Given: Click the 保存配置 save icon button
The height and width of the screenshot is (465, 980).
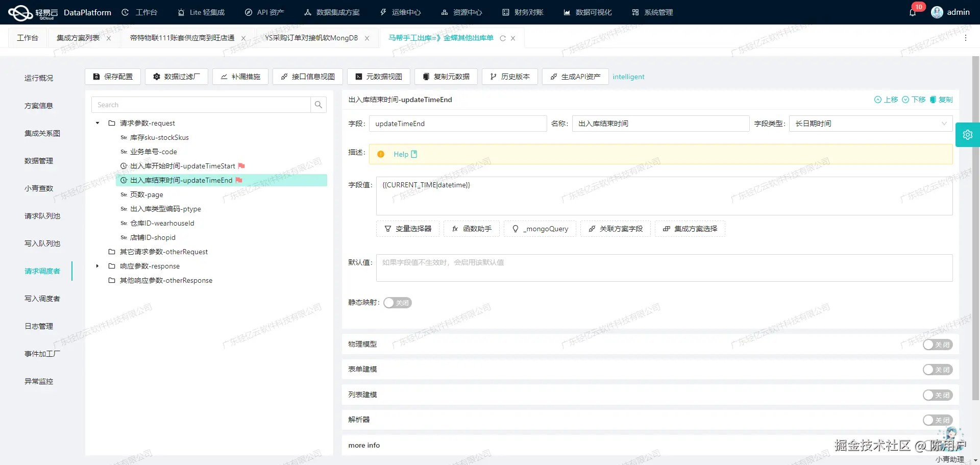Looking at the screenshot, I should [96, 77].
